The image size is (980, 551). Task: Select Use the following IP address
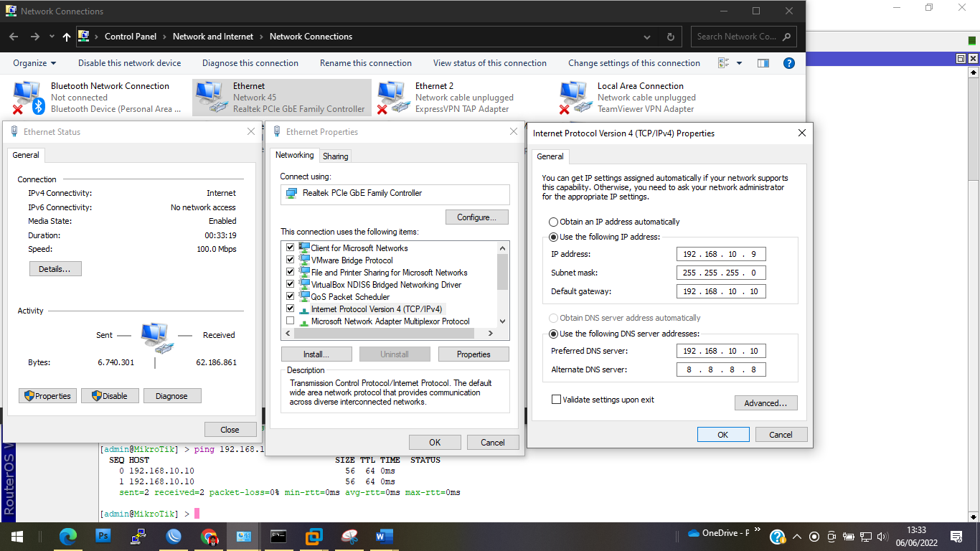pos(553,237)
